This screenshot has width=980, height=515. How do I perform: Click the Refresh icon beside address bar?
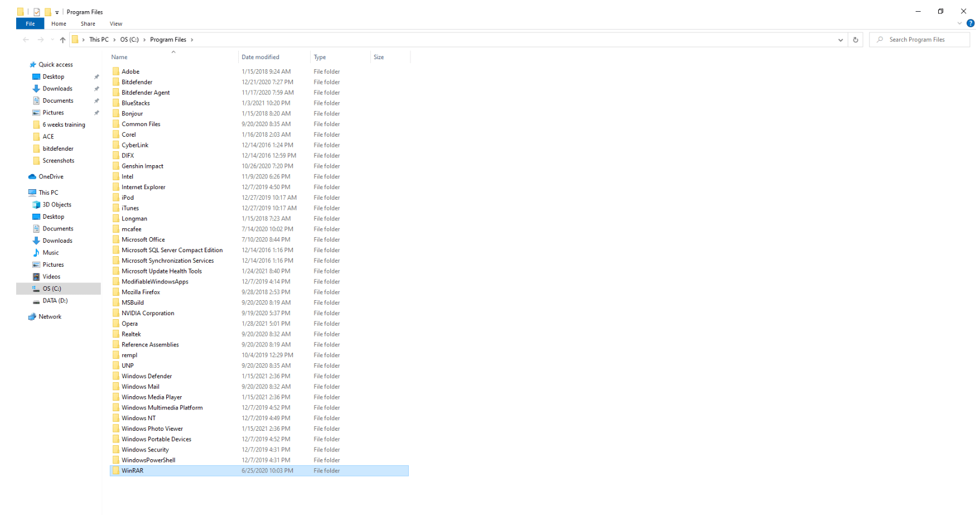(856, 40)
